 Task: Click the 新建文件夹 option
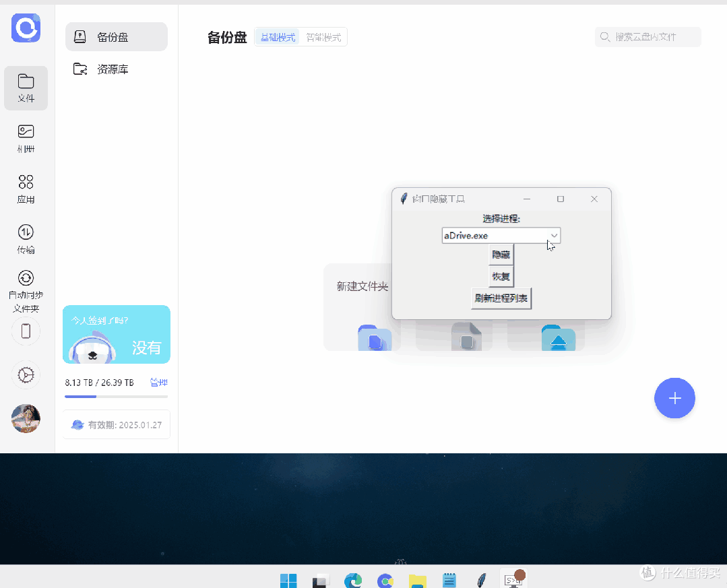click(362, 286)
